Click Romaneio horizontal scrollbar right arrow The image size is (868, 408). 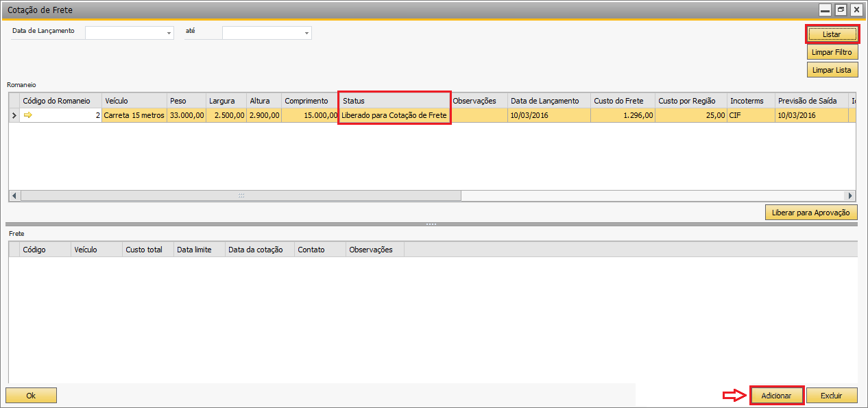(x=850, y=195)
